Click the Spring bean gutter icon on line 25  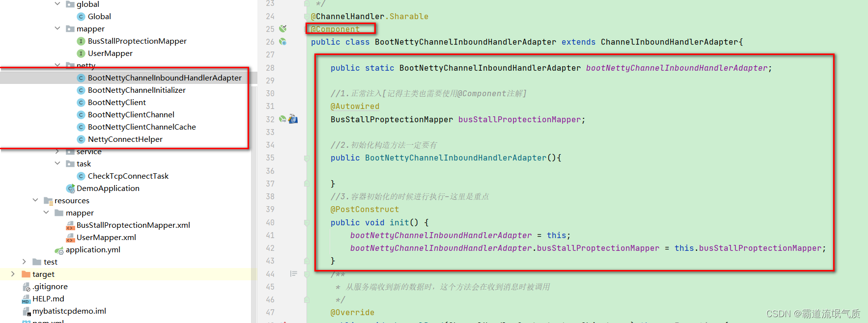pyautogui.click(x=283, y=29)
